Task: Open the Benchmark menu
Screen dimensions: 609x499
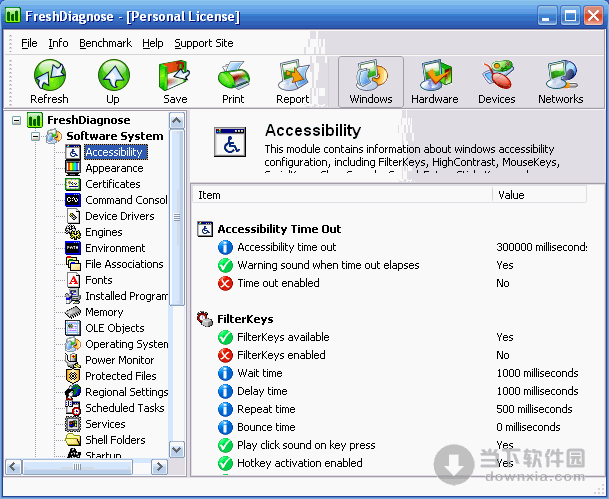Action: coord(105,43)
